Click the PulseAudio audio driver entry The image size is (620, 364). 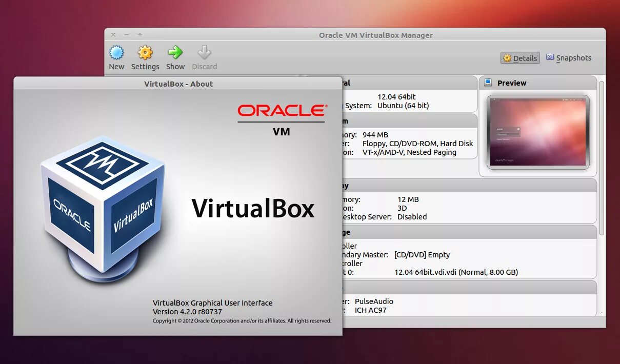pyautogui.click(x=374, y=301)
